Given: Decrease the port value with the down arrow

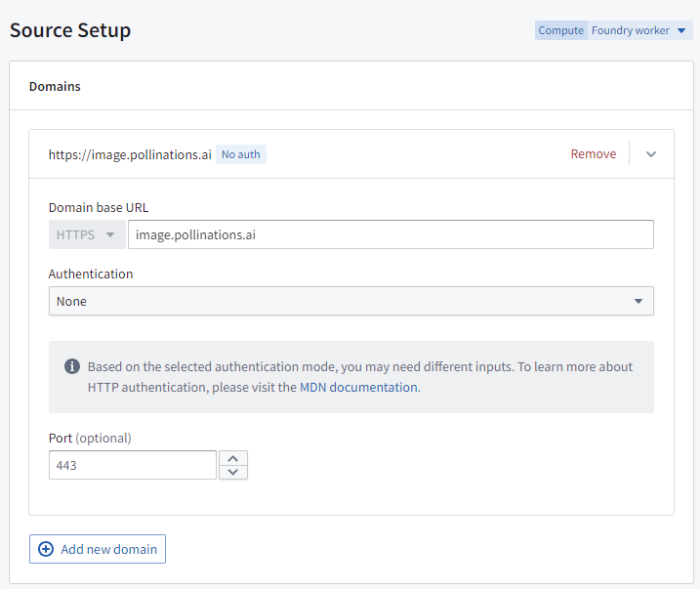Looking at the screenshot, I should 233,472.
